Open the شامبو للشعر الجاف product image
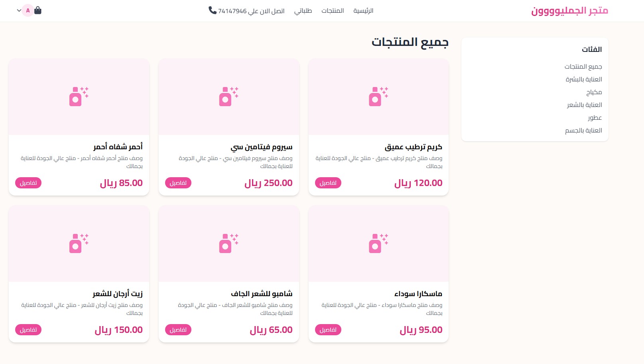 [229, 243]
